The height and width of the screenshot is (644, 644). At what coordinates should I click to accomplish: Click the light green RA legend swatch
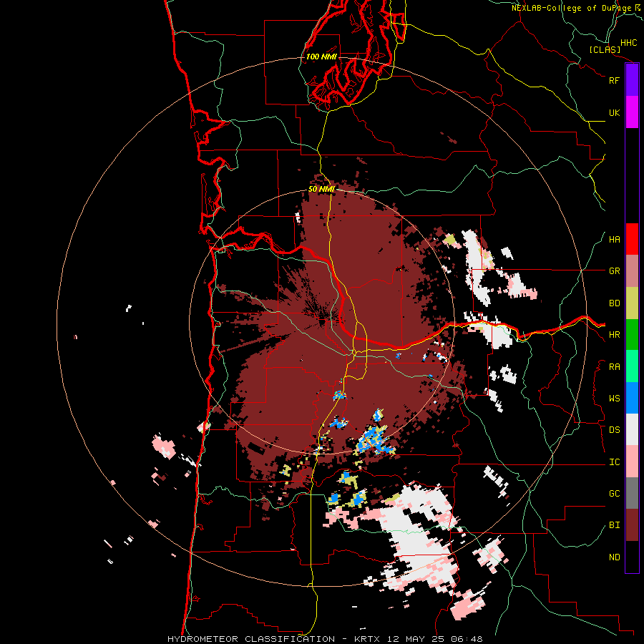tap(632, 366)
